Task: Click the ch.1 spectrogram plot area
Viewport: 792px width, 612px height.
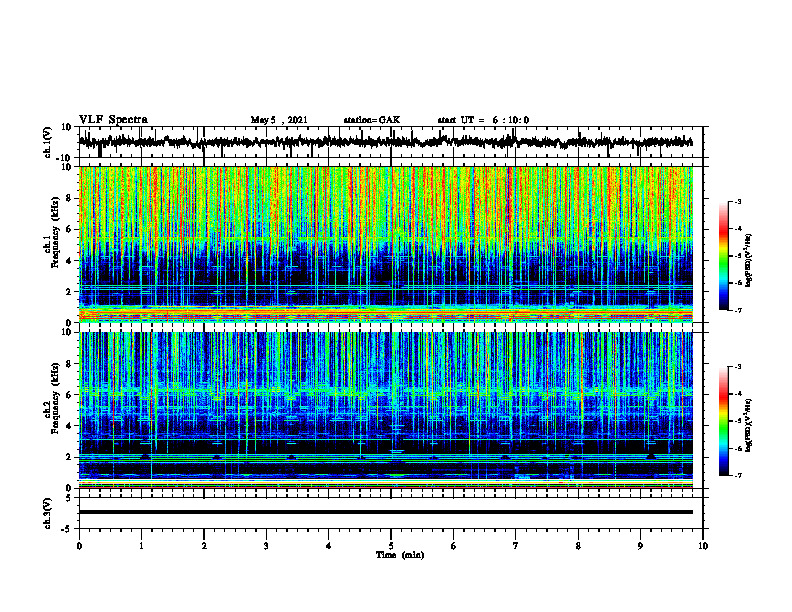Action: point(386,244)
